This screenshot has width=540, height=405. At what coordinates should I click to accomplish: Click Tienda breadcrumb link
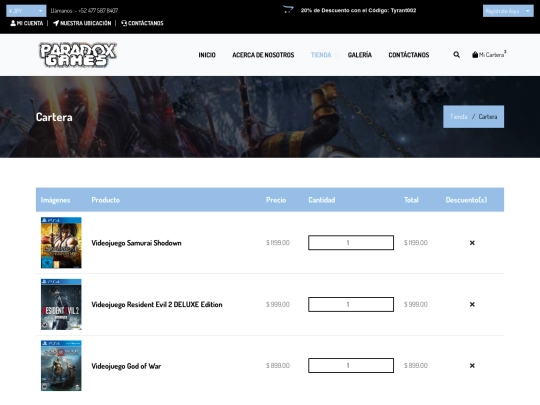click(458, 117)
